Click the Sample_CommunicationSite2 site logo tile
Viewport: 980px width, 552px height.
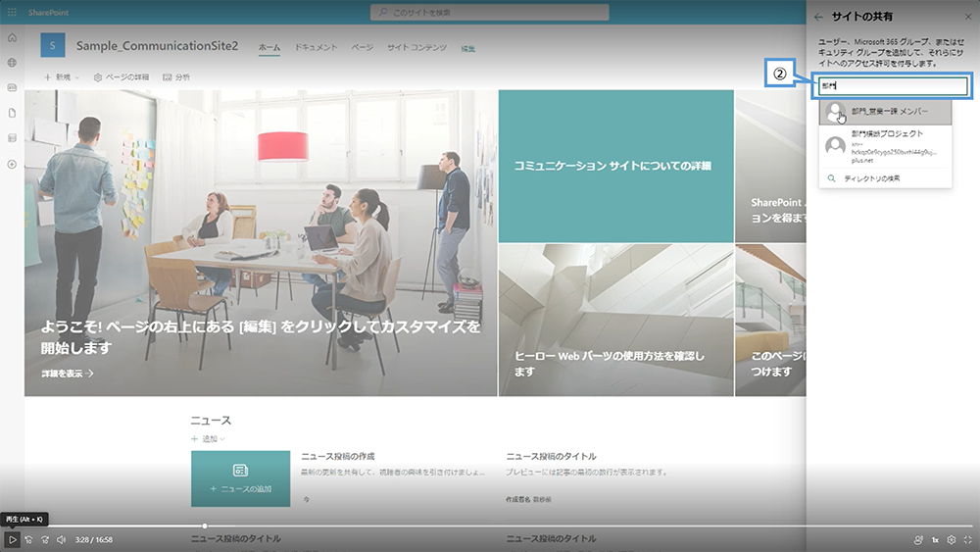[x=53, y=46]
